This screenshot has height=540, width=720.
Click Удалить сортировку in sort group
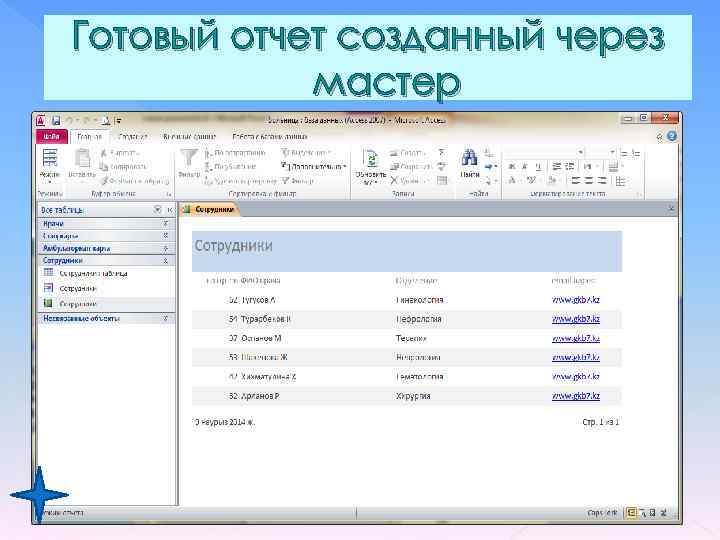click(x=241, y=181)
